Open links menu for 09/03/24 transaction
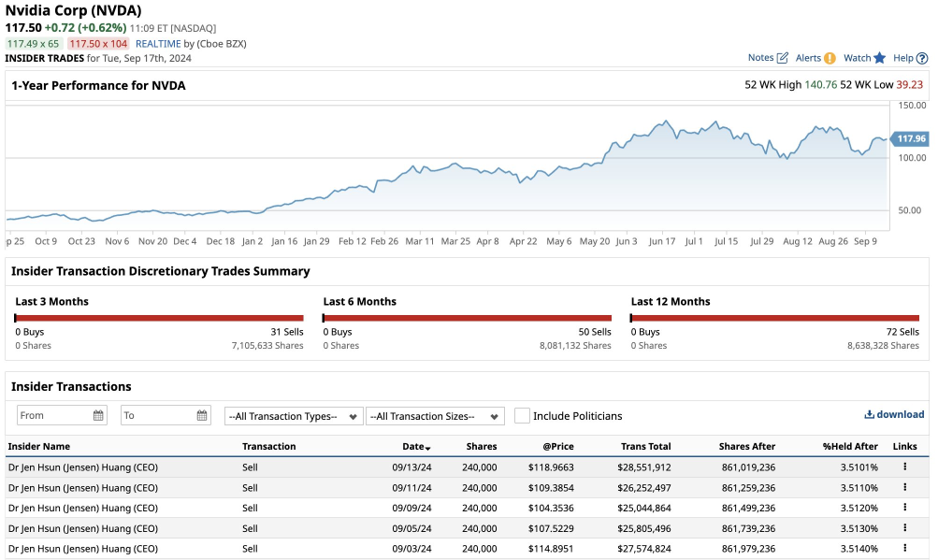Image resolution: width=938 pixels, height=560 pixels. (904, 548)
